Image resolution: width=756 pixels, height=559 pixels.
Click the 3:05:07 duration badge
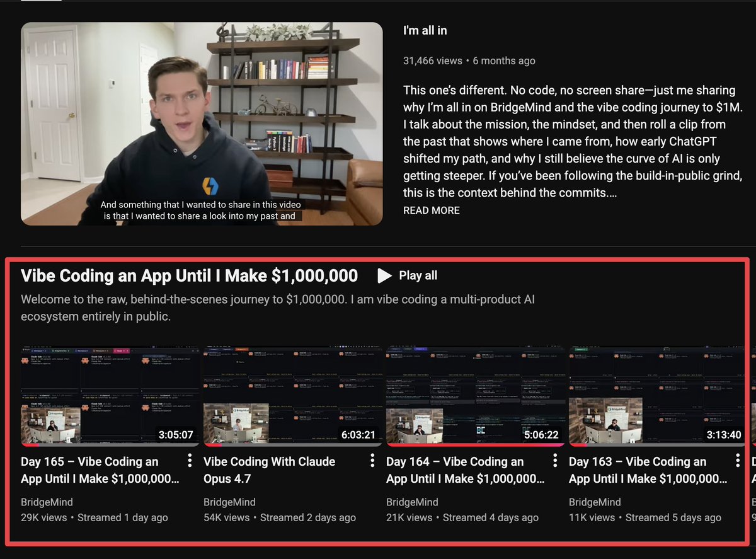pos(176,435)
